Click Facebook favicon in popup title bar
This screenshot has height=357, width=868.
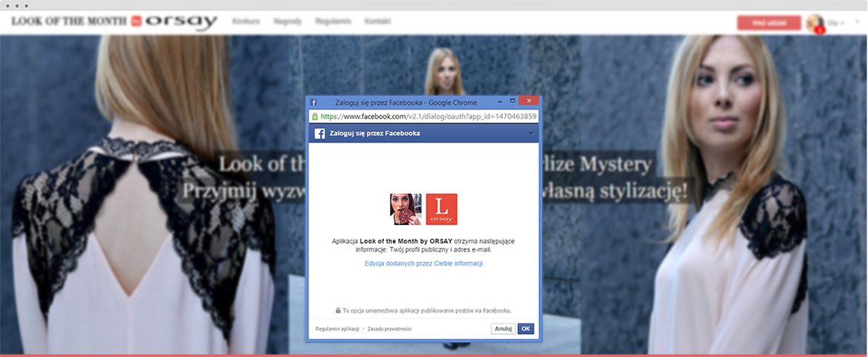point(314,102)
